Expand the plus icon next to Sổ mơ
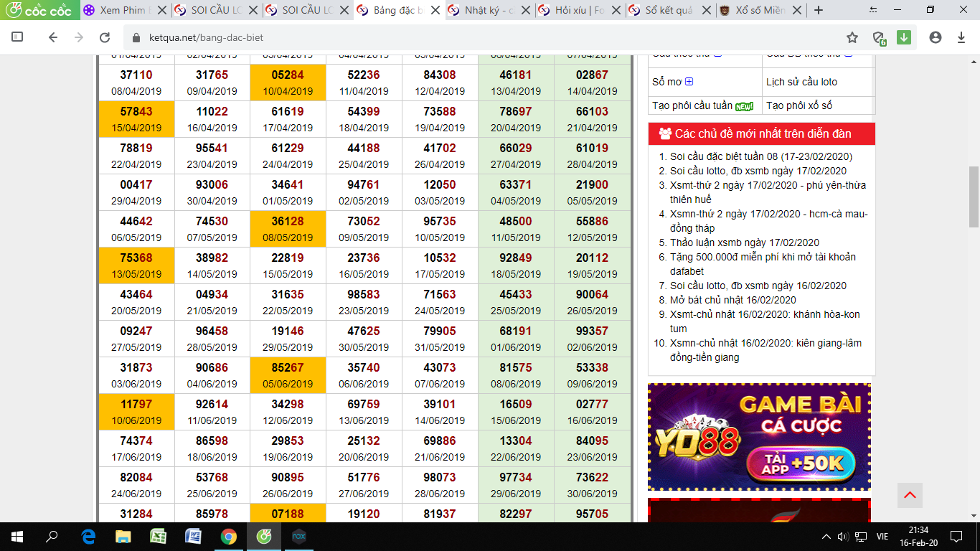 tap(689, 82)
